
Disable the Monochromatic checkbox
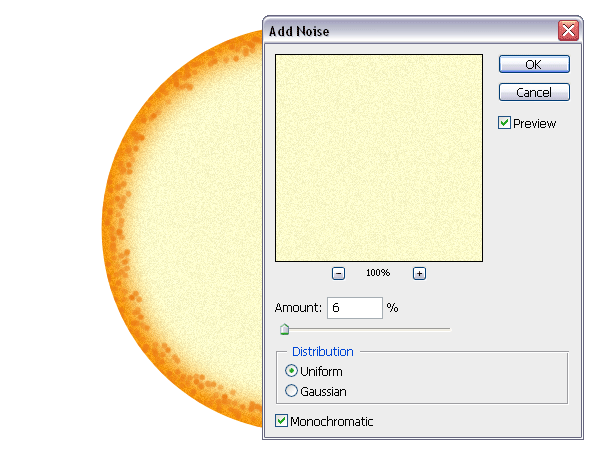(282, 421)
